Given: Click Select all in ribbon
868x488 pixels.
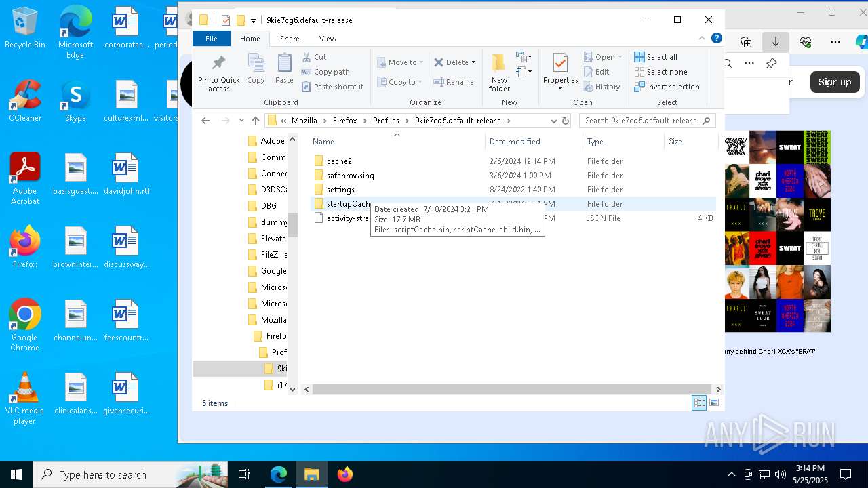Looking at the screenshot, I should tap(656, 57).
